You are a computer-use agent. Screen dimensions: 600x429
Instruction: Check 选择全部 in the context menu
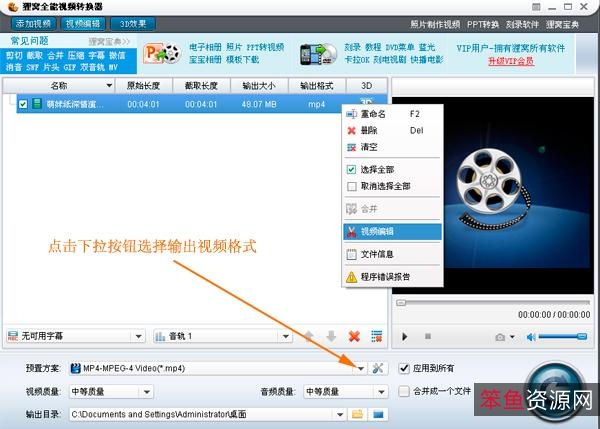(393, 170)
